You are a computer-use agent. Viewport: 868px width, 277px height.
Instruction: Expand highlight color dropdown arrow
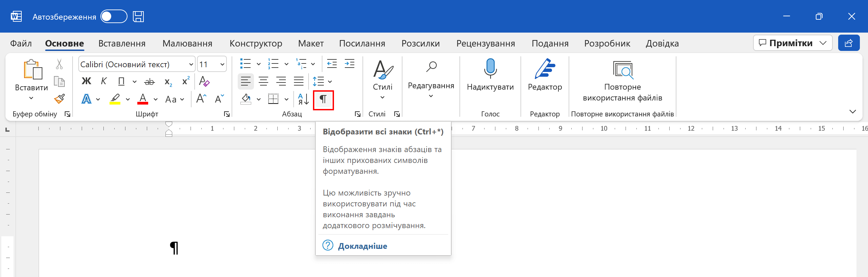coord(128,99)
